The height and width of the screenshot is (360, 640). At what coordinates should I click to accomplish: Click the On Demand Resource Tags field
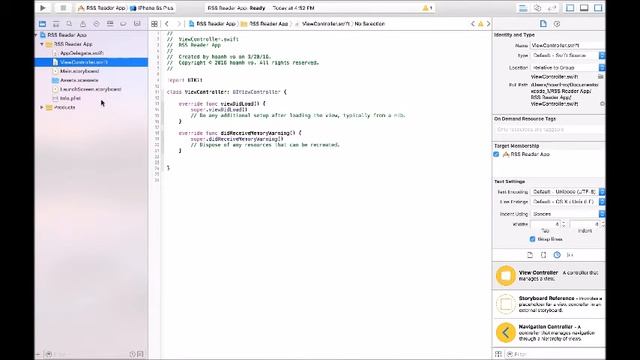549,129
